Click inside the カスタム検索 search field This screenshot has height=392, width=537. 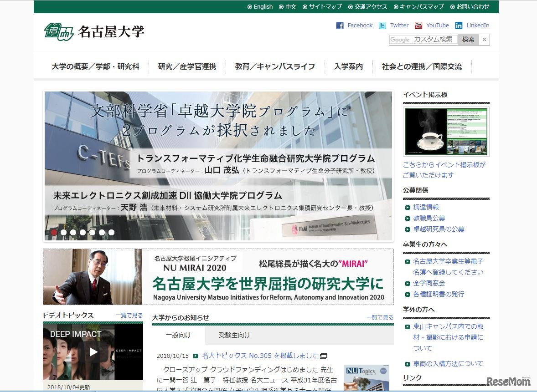[424, 40]
